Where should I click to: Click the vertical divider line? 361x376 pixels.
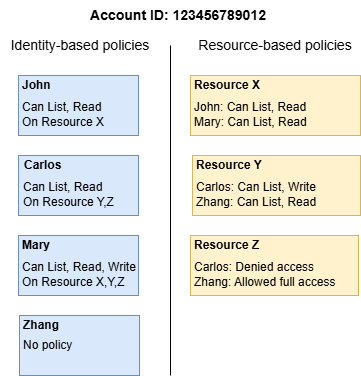(171, 210)
